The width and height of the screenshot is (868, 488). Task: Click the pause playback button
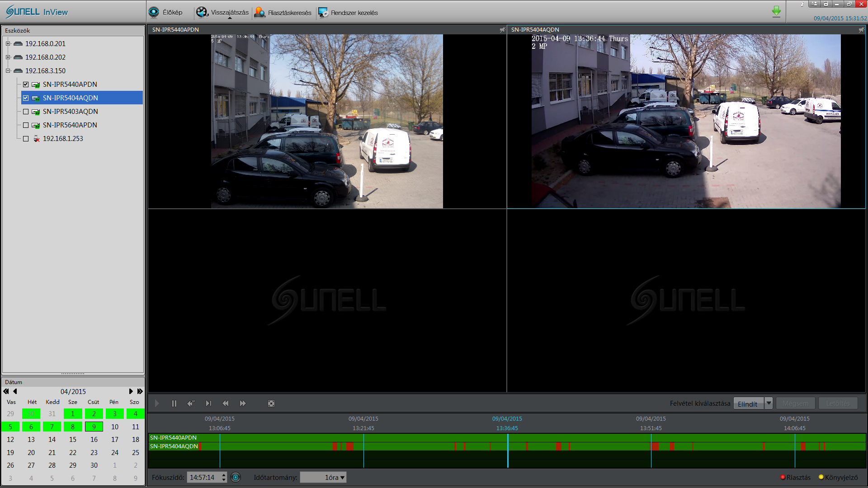tap(174, 404)
